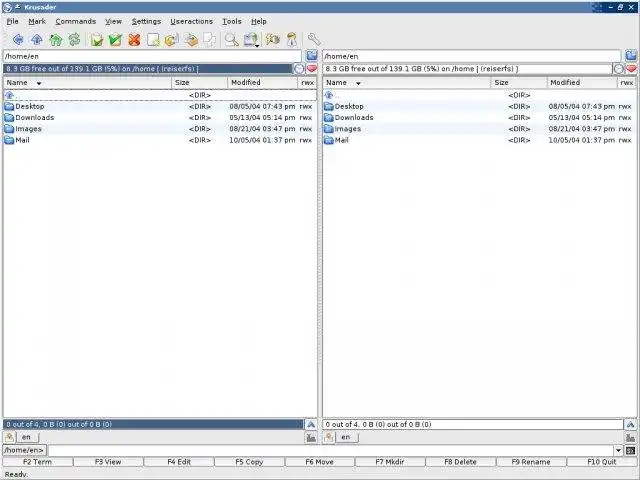Image resolution: width=640 pixels, height=480 pixels.
Task: Select Desktop folder in left panel
Action: (x=160, y=107)
